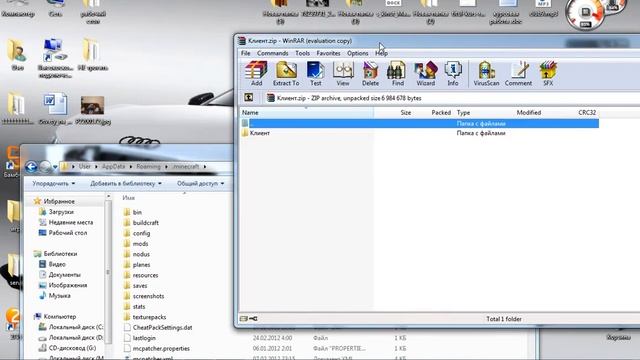The image size is (640, 360).
Task: Run VirusScan from WinRAR toolbar
Action: [486, 73]
